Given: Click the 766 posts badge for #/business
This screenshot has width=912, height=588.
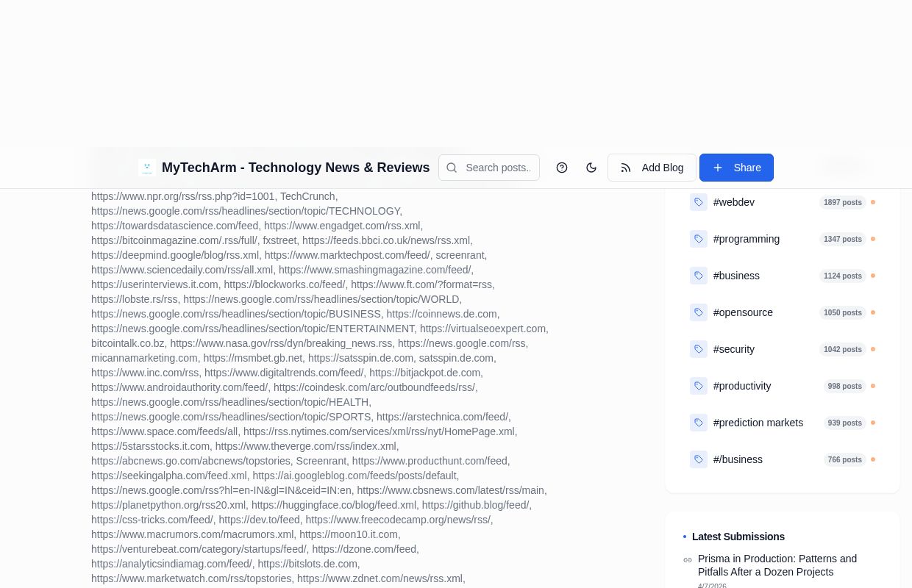Looking at the screenshot, I should 844,459.
